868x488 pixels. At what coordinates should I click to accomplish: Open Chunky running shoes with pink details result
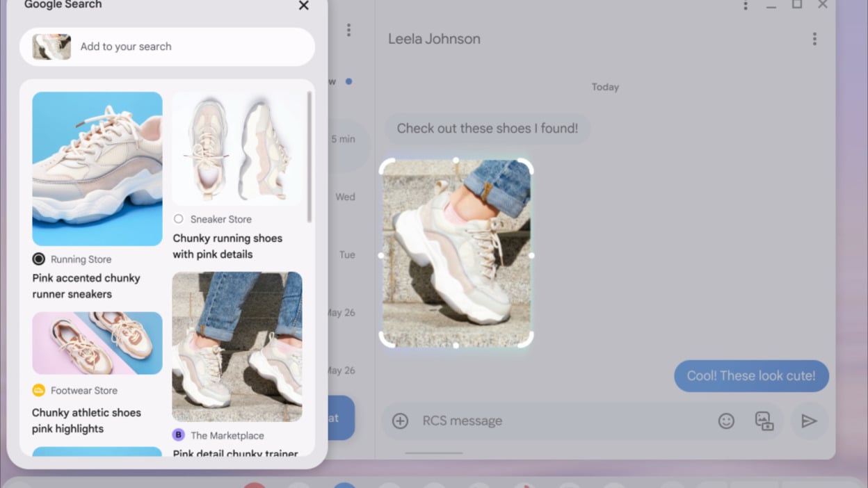227,246
